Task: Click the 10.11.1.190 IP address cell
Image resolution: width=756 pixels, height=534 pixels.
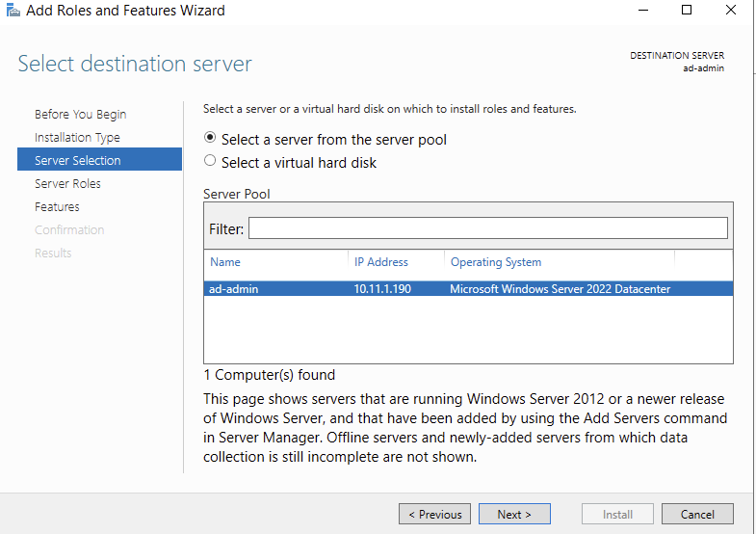Action: click(x=382, y=289)
